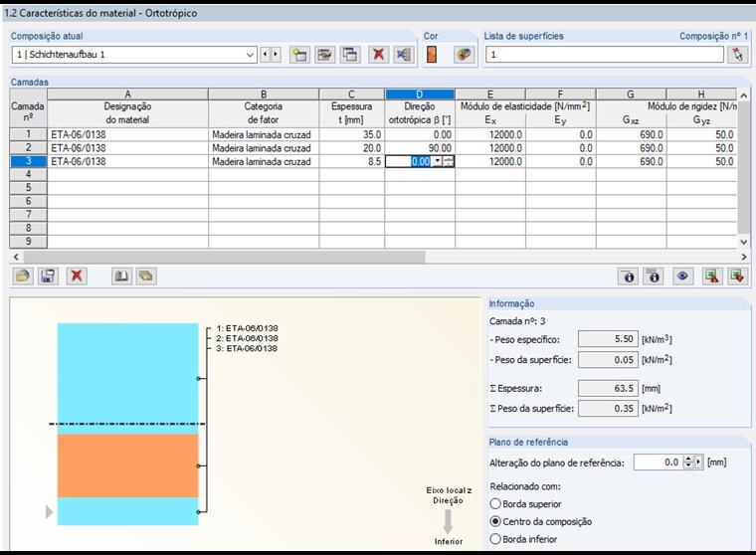Viewport: 756px width, 555px height.
Task: Pick surfaces graphically with the cursor icon
Action: [x=737, y=55]
